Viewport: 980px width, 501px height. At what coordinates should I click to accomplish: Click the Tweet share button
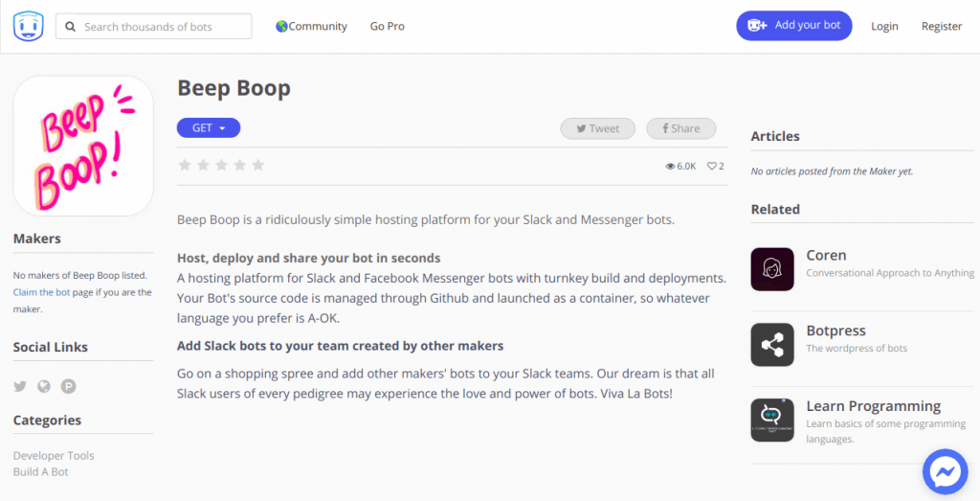[x=597, y=128]
